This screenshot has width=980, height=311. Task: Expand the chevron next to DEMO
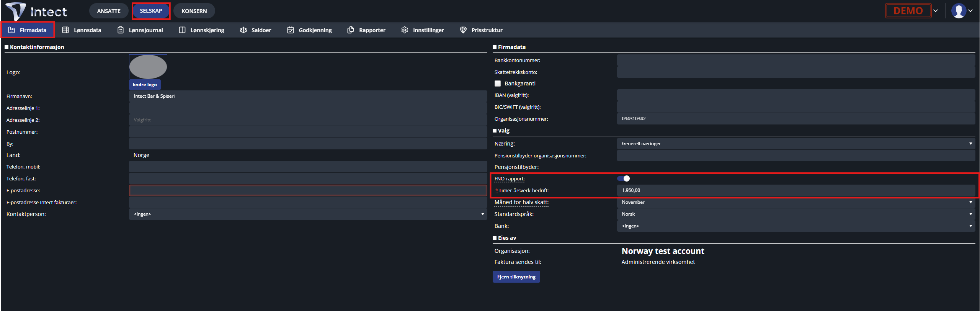tap(936, 11)
